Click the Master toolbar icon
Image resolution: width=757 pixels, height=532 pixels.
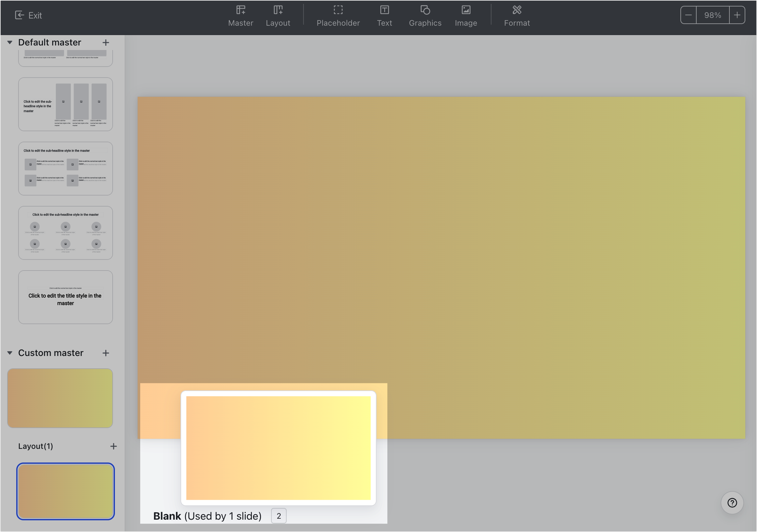(x=240, y=15)
